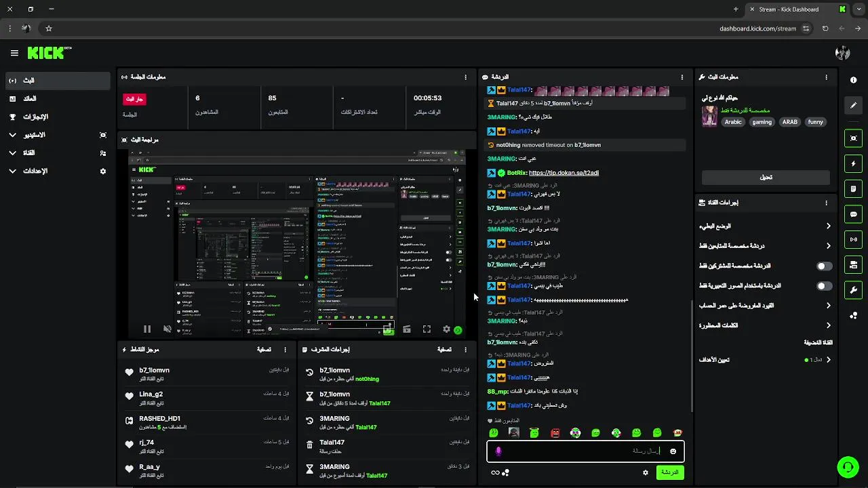Open الإنجازات item in sidebar

coord(58,117)
